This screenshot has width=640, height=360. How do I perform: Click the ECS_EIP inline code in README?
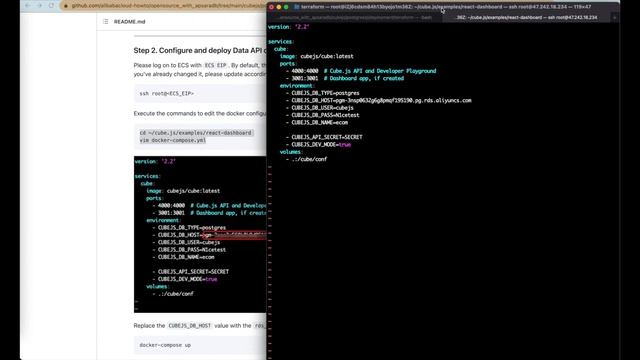(216, 65)
